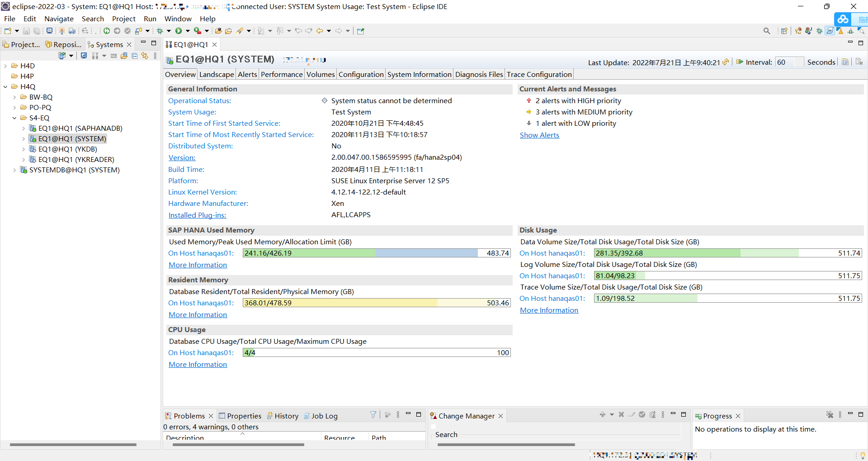
Task: Click the Save toolbar icon
Action: pyautogui.click(x=26, y=31)
